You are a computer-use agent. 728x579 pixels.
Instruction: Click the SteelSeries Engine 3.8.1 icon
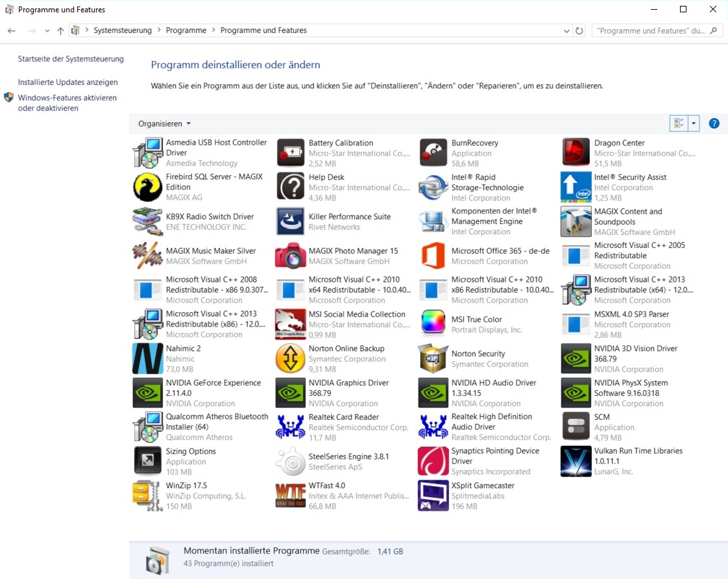tap(291, 461)
